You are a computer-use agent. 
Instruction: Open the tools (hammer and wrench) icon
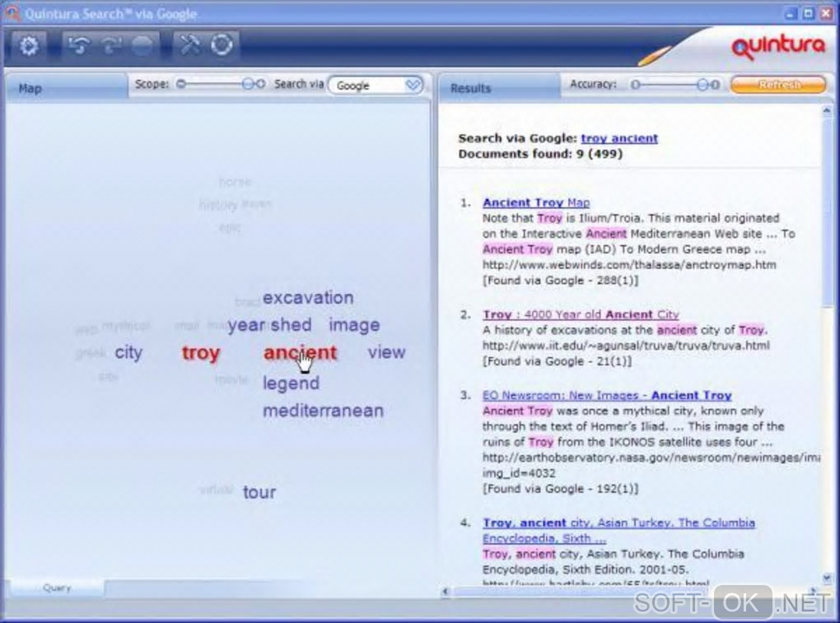coord(191,44)
